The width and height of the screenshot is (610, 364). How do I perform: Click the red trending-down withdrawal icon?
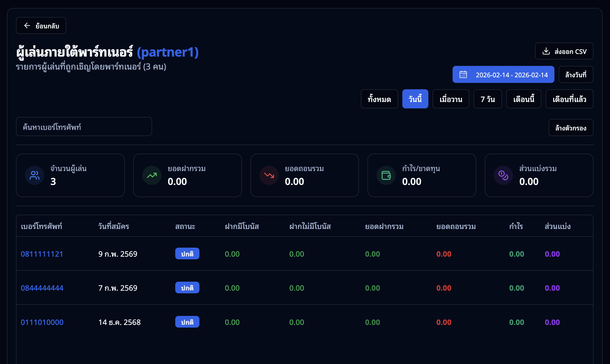tap(269, 175)
